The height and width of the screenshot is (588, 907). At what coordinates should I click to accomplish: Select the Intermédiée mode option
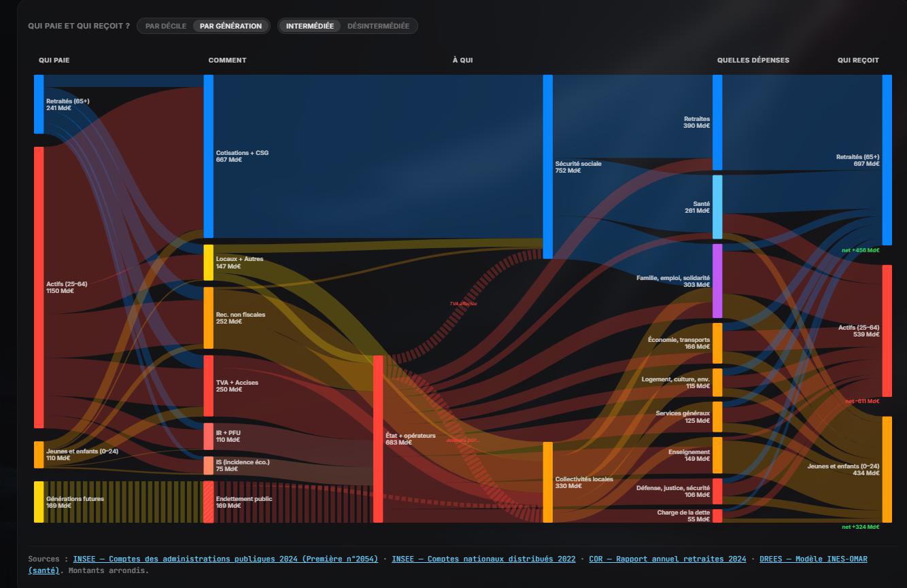(x=309, y=26)
